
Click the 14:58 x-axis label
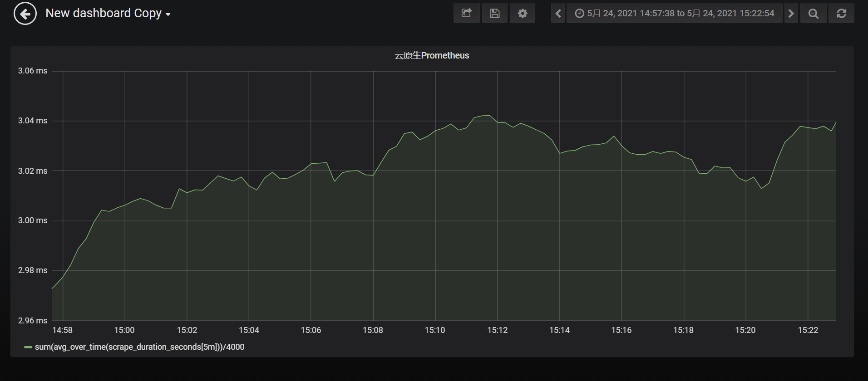click(x=62, y=330)
